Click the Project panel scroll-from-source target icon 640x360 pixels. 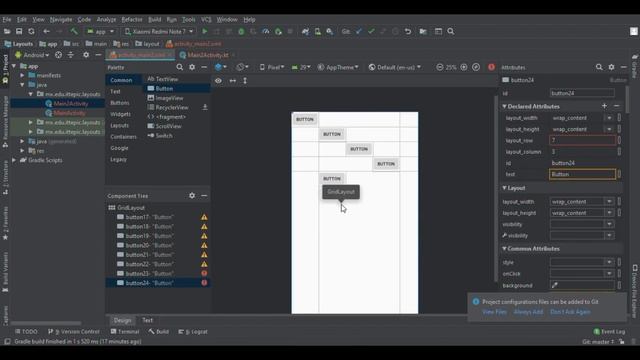(x=58, y=55)
